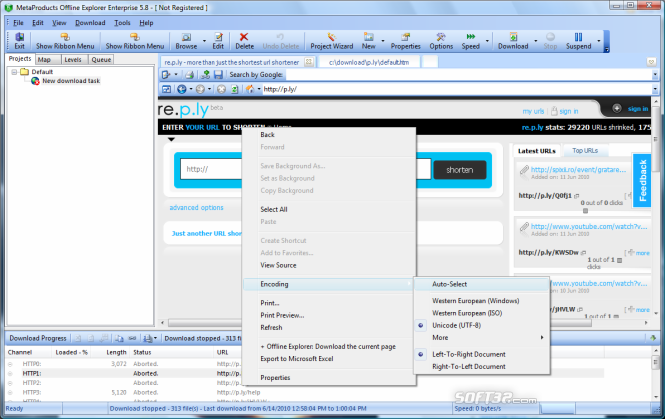Image resolution: width=665 pixels, height=419 pixels.
Task: Open the home icon dropdown arrow
Action: (x=259, y=89)
